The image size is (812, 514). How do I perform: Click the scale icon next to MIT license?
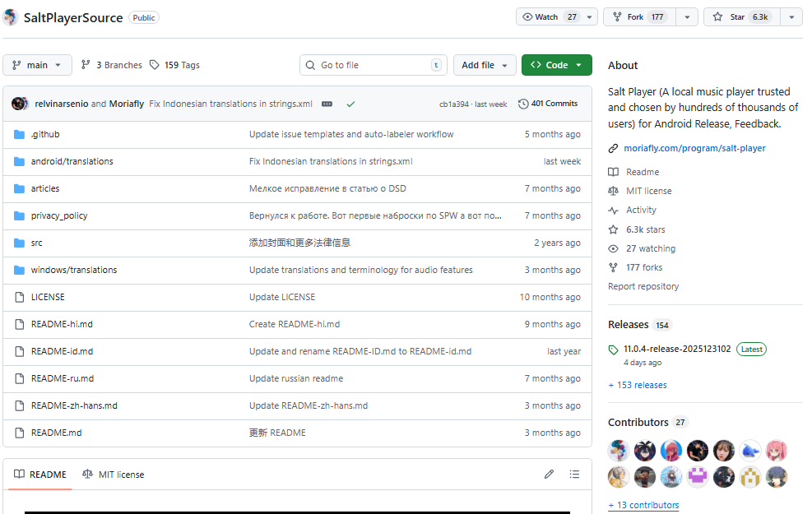pos(613,191)
